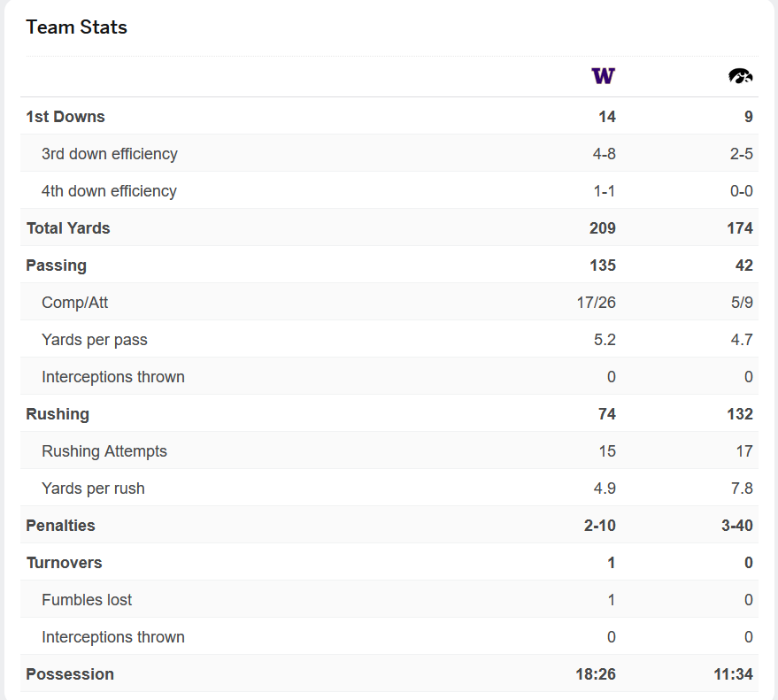Select the 1st Downs row label
This screenshot has width=778, height=700.
[65, 117]
